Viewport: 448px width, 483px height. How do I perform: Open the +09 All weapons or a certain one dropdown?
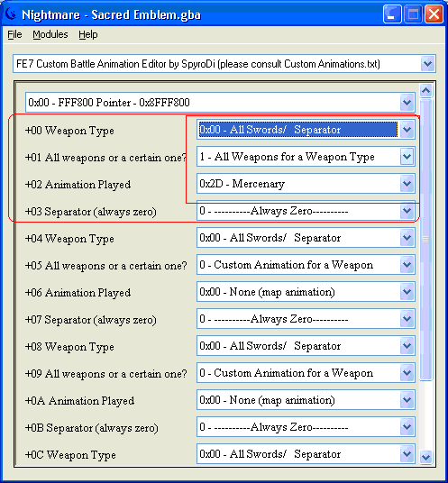coord(407,373)
